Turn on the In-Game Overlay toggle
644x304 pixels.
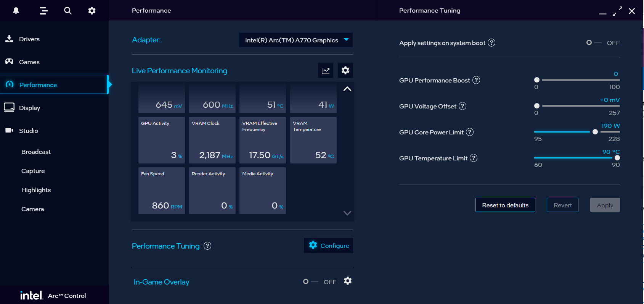310,282
